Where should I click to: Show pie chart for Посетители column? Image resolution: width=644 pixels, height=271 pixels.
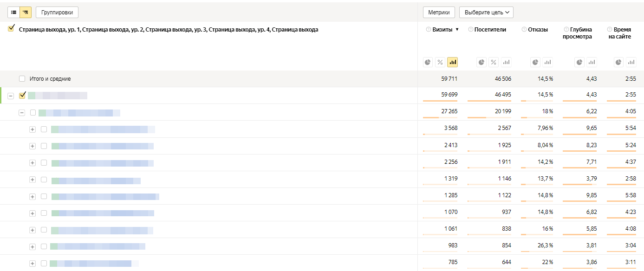[x=481, y=62]
